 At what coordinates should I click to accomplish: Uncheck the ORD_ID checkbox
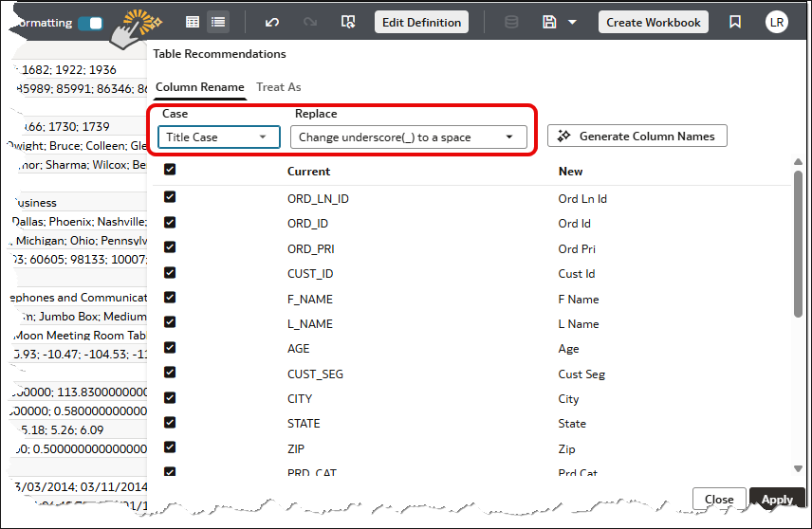click(170, 222)
